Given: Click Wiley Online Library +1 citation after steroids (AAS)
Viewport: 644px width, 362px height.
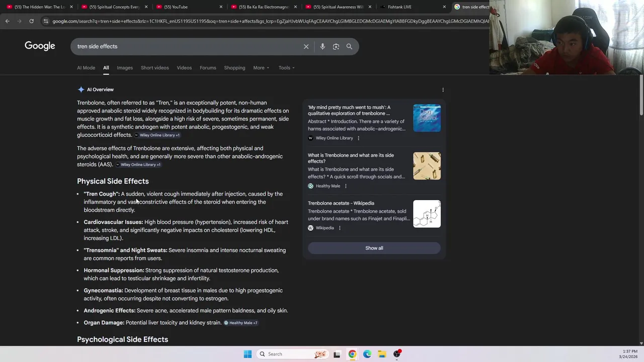Looking at the screenshot, I should coord(138,164).
